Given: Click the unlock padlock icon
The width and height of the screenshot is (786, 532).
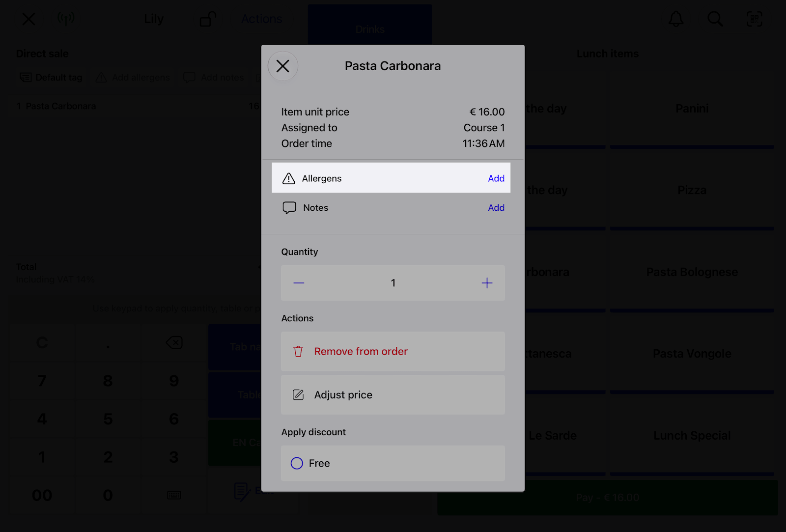Looking at the screenshot, I should tap(208, 19).
